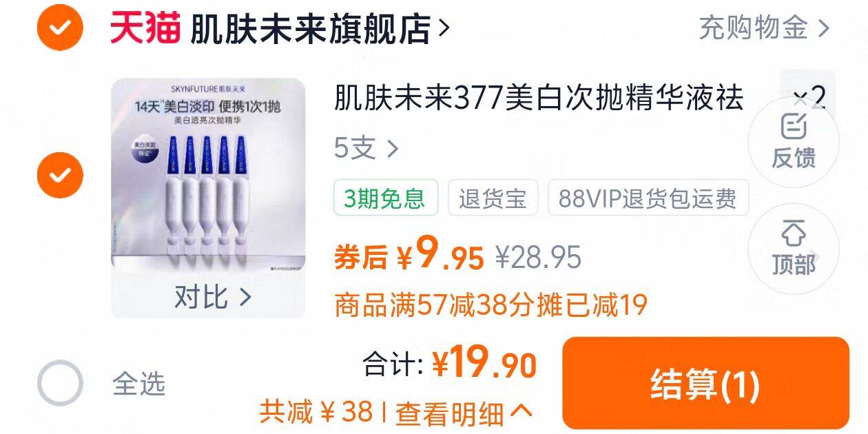Tap the 3期免息 installment tag
868x434 pixels.
[385, 198]
